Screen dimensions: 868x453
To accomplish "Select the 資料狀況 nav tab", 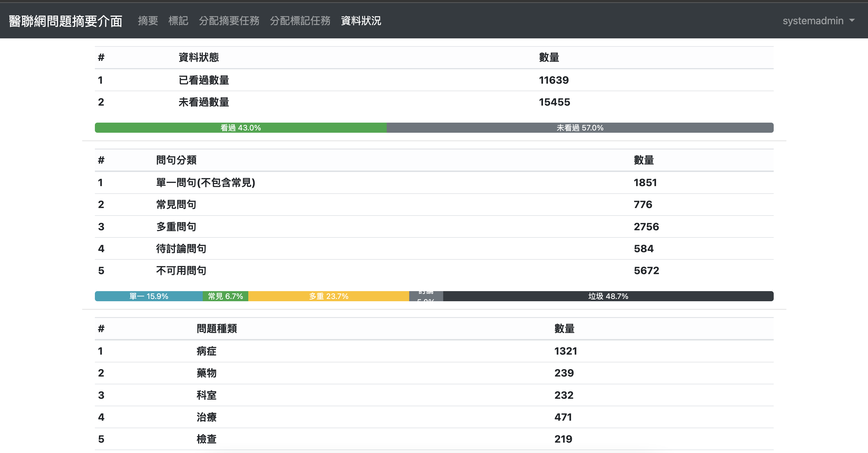I will pyautogui.click(x=361, y=21).
